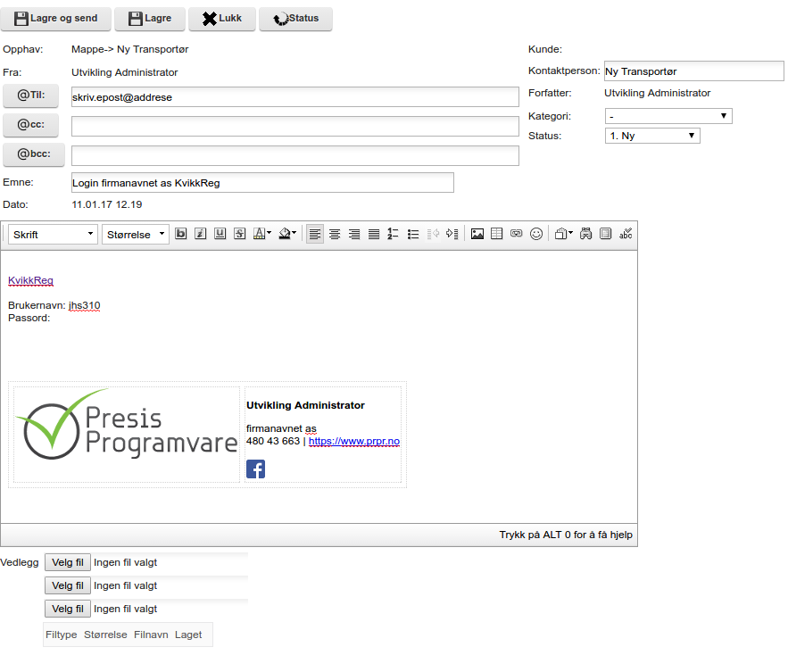
Task: Click the Størrelse attachment column header
Action: click(105, 635)
